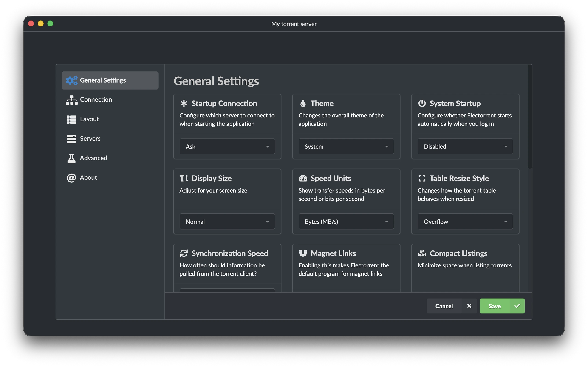Click the Startup Connection asterisk icon
588x367 pixels.
(x=184, y=103)
